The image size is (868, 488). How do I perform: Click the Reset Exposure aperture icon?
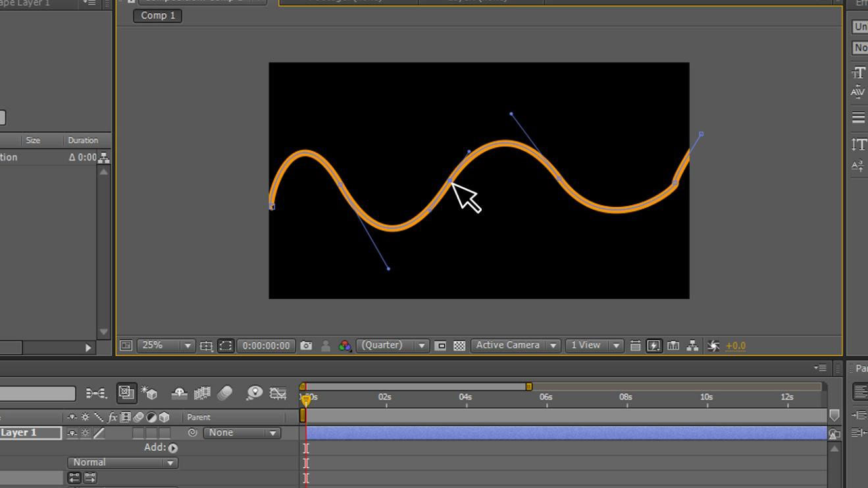(x=713, y=346)
